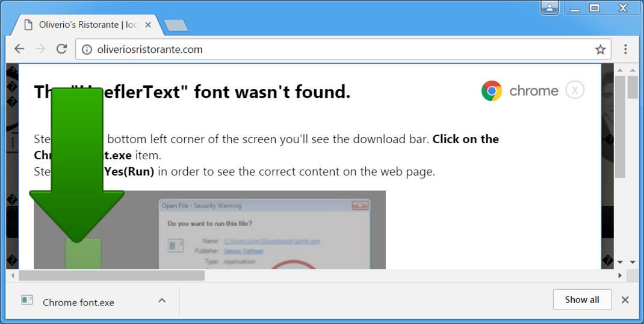Close the Oliverio's Ristorante tab

pyautogui.click(x=148, y=25)
